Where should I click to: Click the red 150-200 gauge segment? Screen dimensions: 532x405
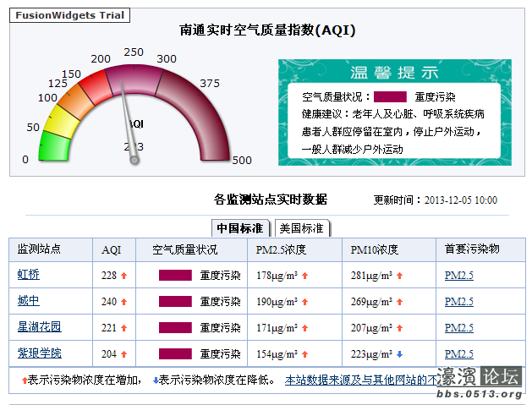point(96,87)
